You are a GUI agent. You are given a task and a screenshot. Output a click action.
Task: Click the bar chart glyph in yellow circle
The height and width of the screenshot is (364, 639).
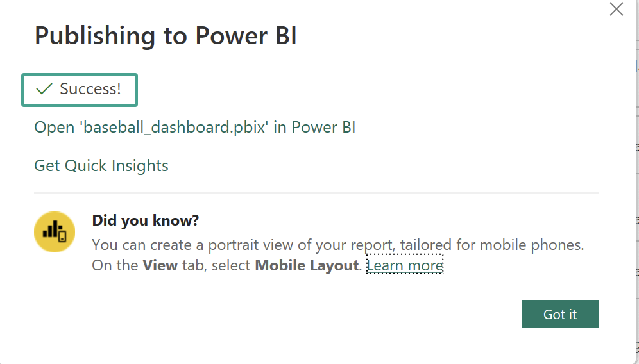coord(52,229)
